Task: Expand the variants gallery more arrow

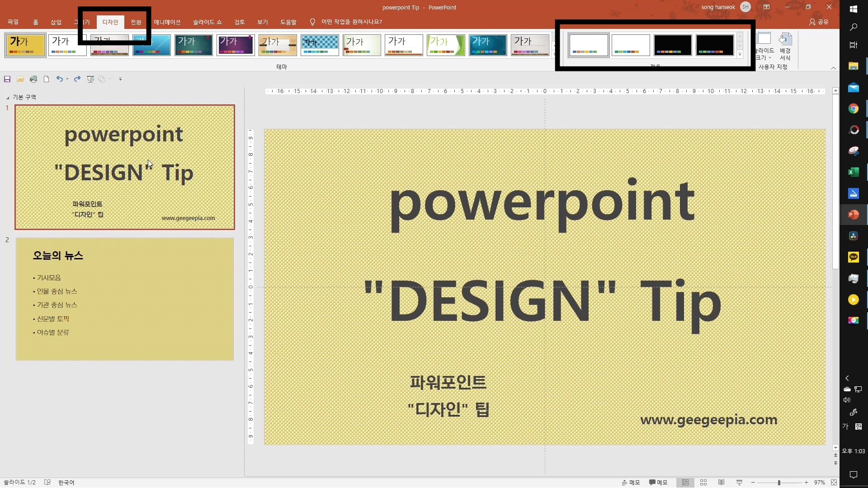Action: point(740,54)
